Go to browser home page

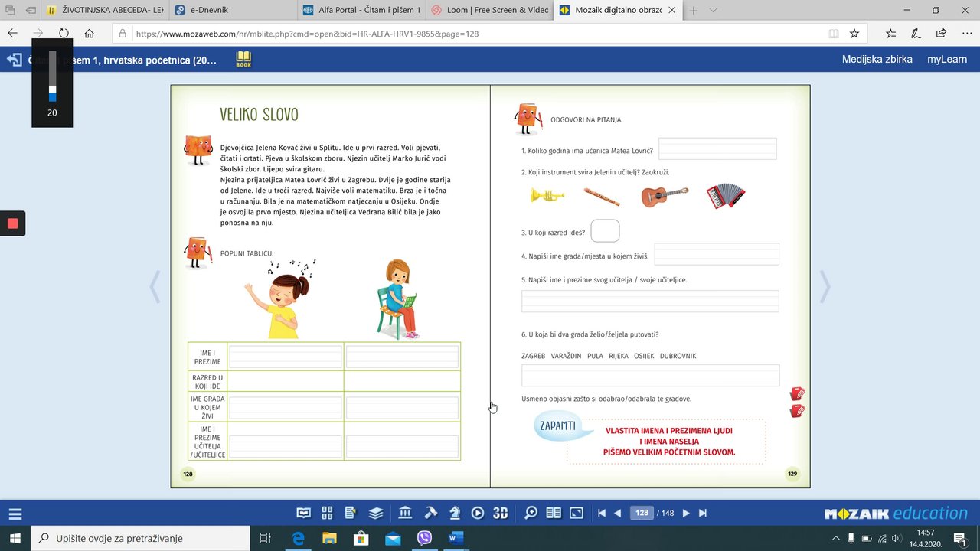pos(90,34)
